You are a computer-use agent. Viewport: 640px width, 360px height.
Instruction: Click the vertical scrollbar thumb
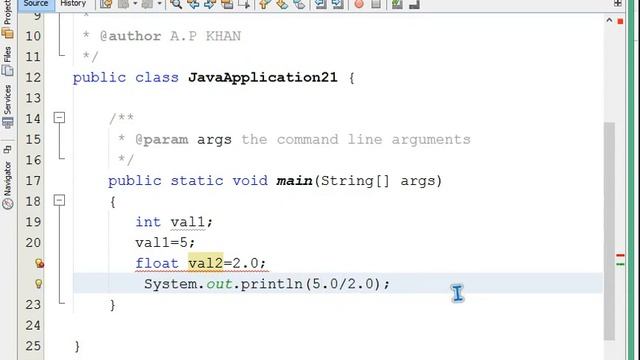(x=609, y=231)
